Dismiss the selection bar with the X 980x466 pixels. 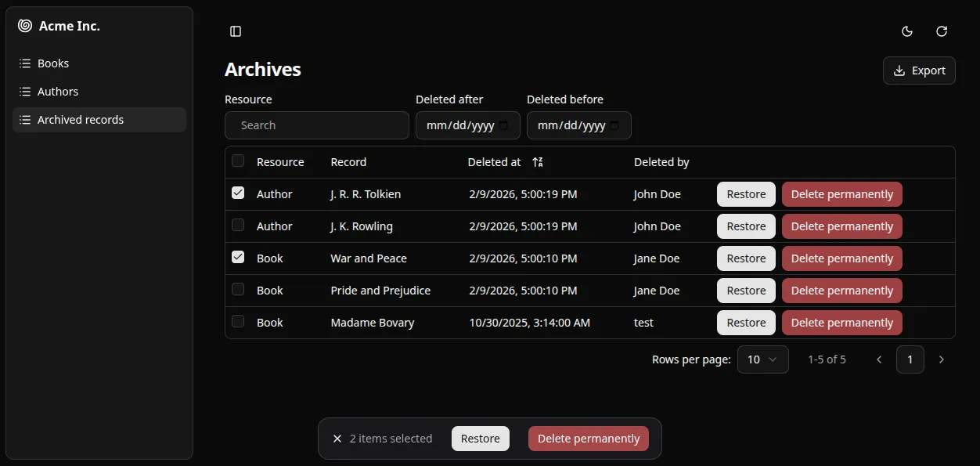coord(337,439)
